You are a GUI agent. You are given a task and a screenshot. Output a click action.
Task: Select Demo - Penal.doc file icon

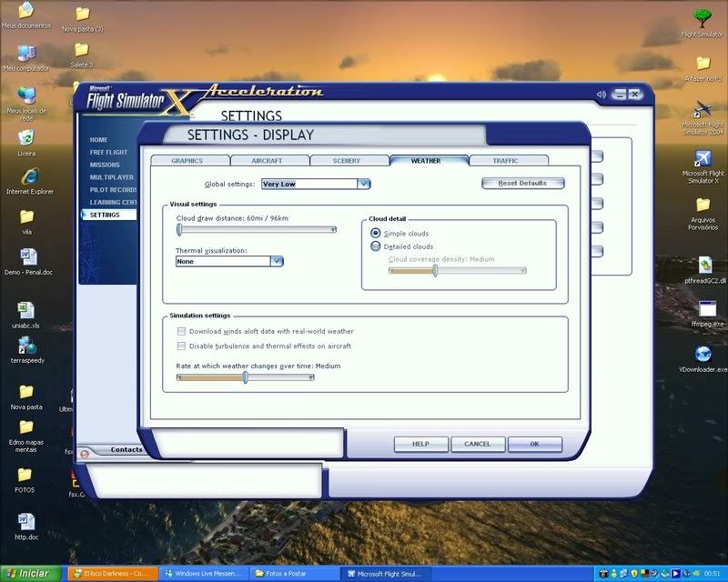coord(28,257)
